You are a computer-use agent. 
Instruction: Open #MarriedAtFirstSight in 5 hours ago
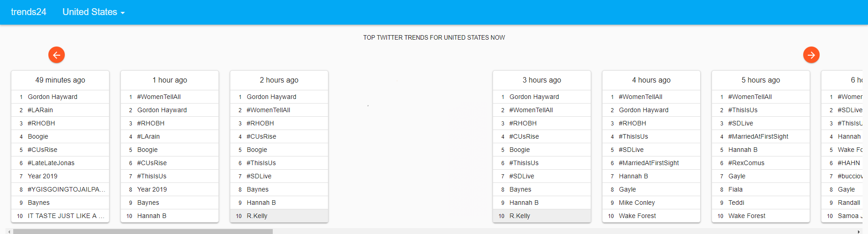pyautogui.click(x=758, y=136)
